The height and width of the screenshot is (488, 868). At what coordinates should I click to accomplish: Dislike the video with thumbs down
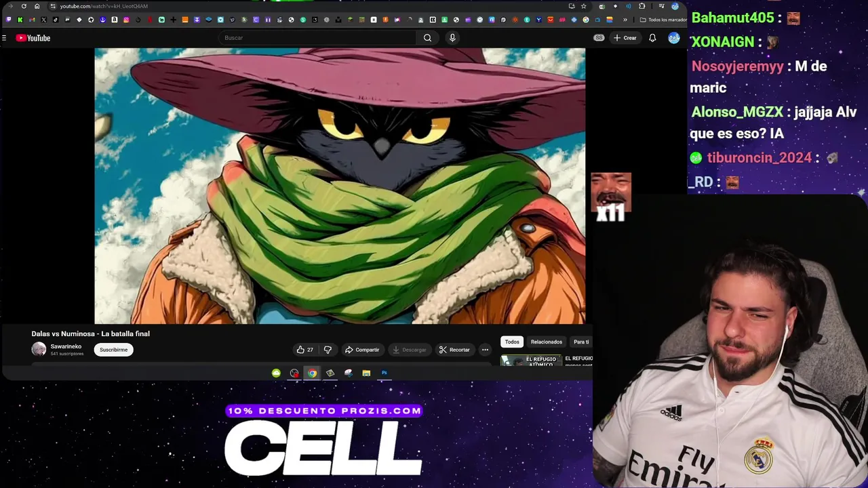point(328,350)
